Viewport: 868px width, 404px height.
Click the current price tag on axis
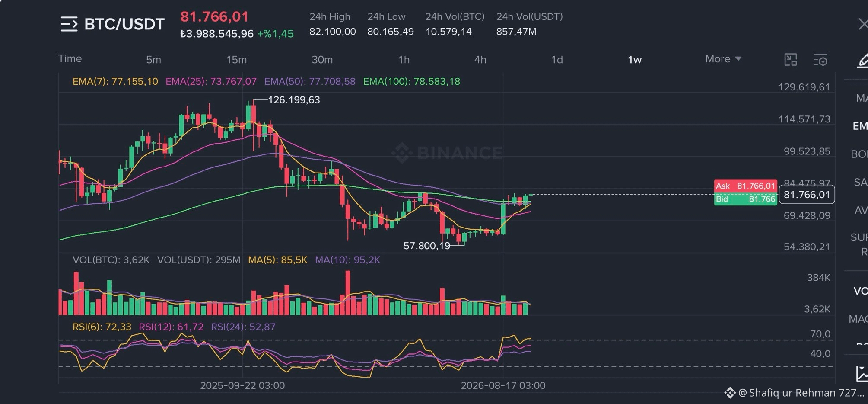click(x=807, y=195)
